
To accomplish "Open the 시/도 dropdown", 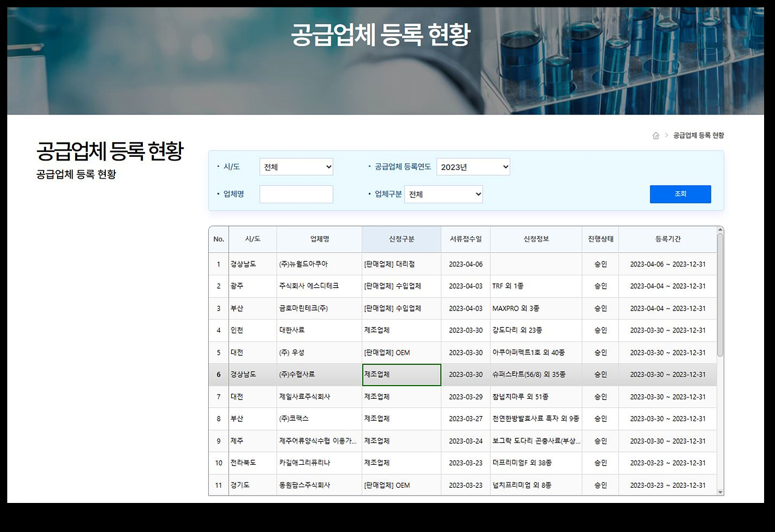I will point(296,167).
